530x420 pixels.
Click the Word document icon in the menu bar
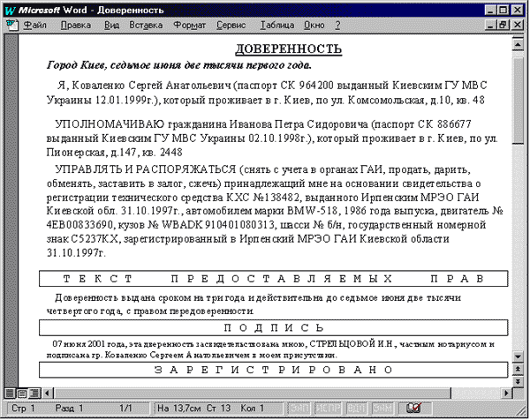12,26
